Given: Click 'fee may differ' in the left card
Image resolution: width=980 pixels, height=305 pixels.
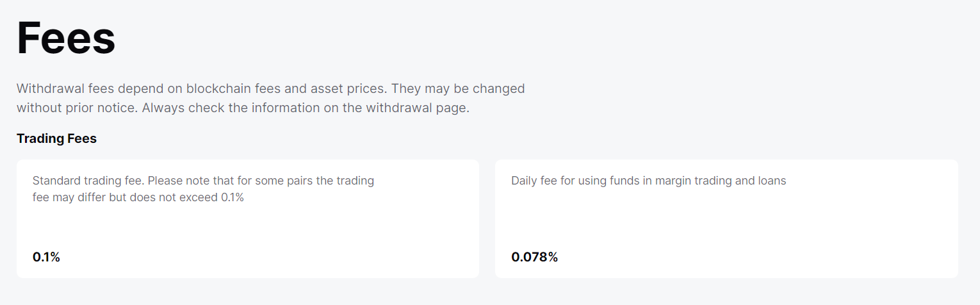Looking at the screenshot, I should click(x=69, y=197).
